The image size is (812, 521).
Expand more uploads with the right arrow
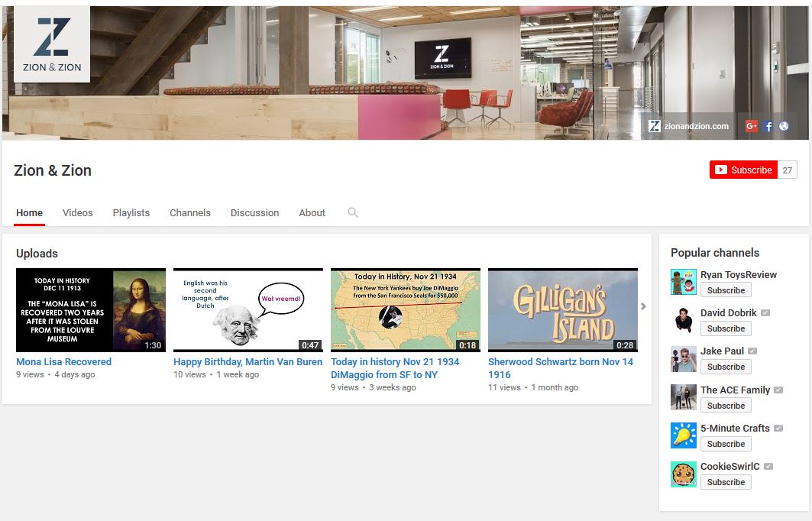[x=643, y=306]
